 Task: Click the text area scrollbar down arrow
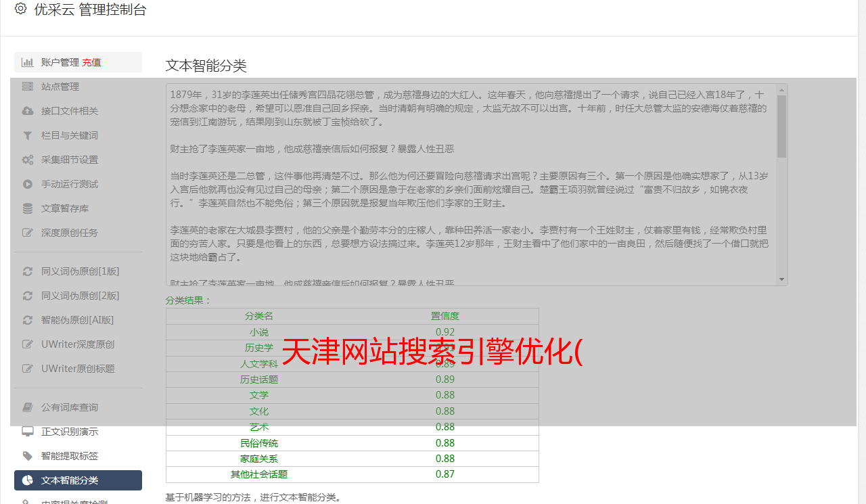(x=782, y=279)
